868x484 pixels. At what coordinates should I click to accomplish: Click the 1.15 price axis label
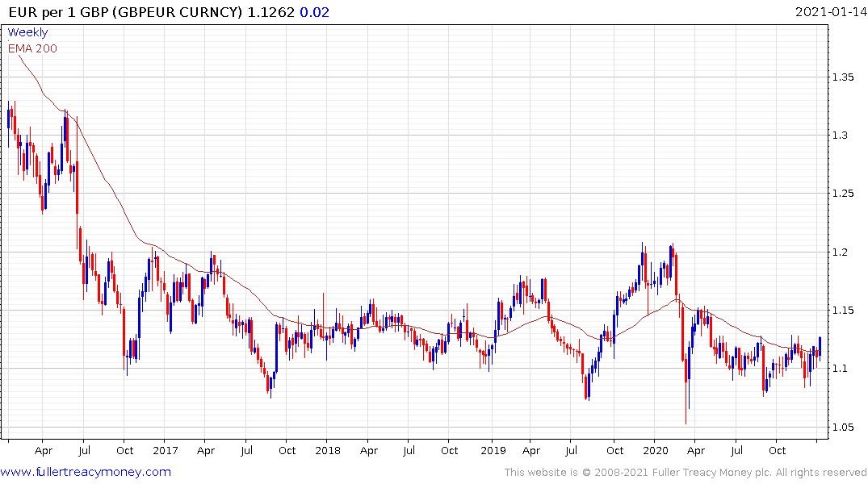coord(843,311)
